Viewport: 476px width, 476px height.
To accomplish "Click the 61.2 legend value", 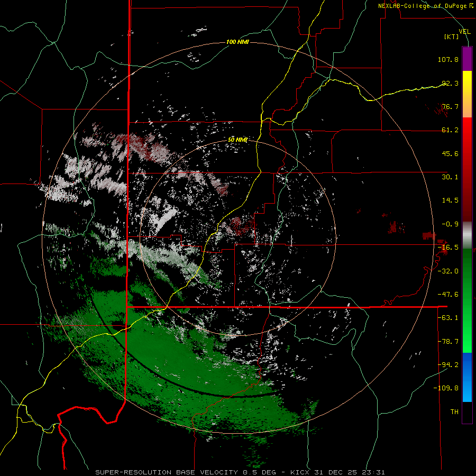I will 450,130.
